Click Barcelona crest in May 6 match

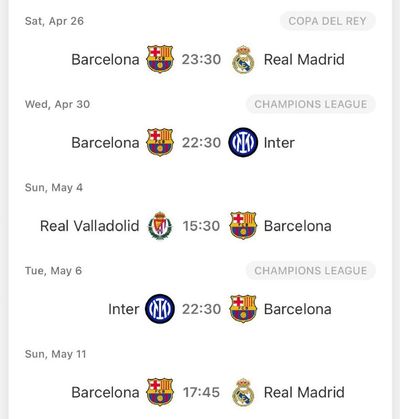pos(243,309)
